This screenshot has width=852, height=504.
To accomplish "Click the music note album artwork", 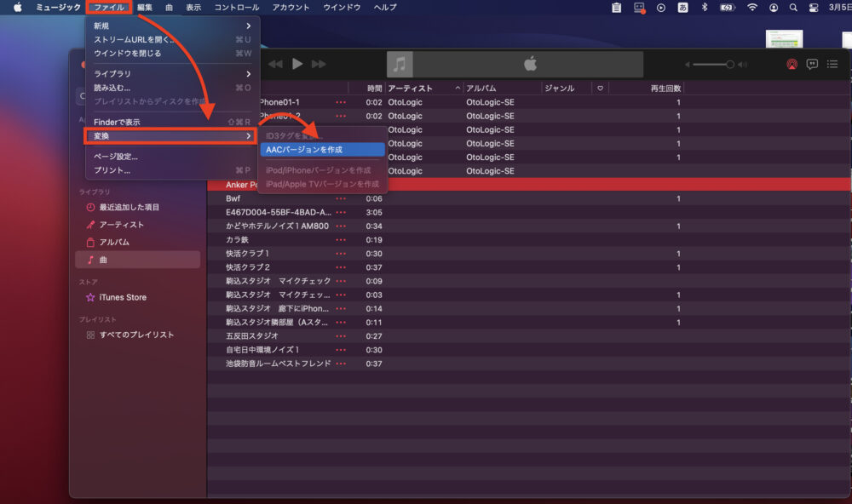I will click(x=400, y=65).
